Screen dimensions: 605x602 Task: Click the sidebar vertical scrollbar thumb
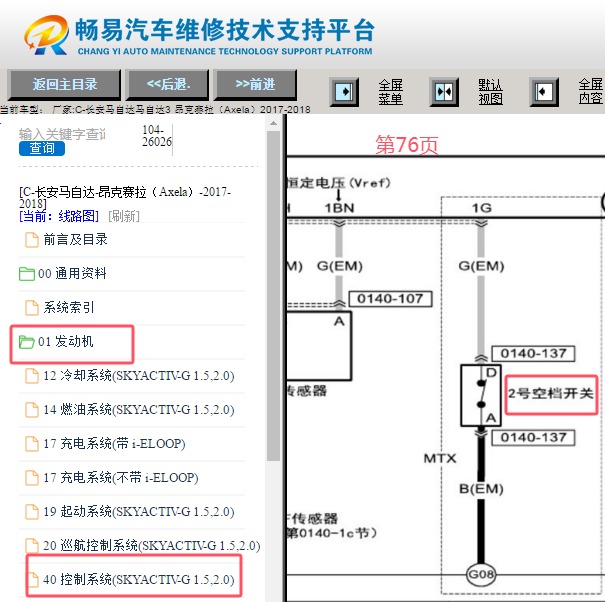pyautogui.click(x=273, y=296)
